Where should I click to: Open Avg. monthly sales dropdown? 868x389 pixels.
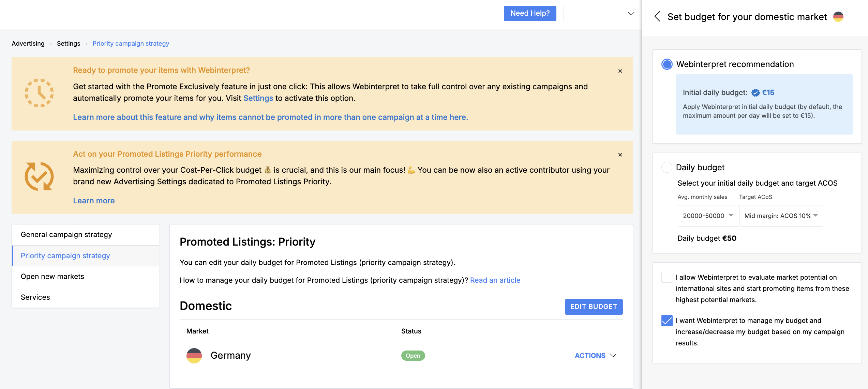click(x=708, y=216)
